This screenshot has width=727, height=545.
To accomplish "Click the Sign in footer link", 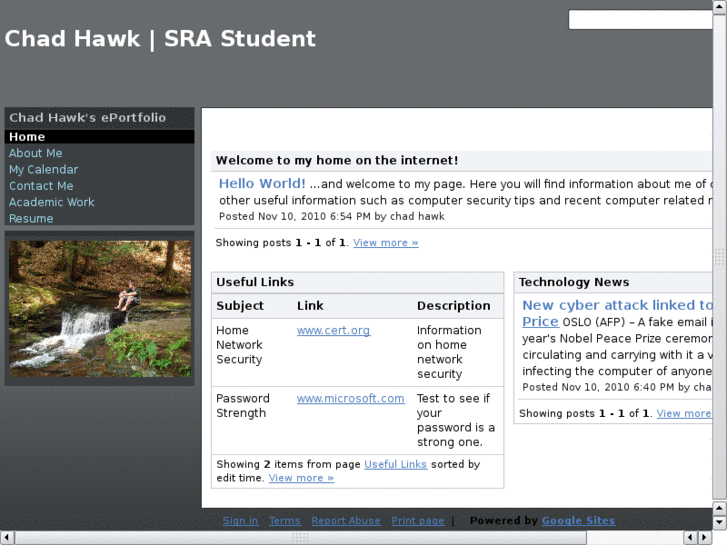I will pyautogui.click(x=240, y=521).
